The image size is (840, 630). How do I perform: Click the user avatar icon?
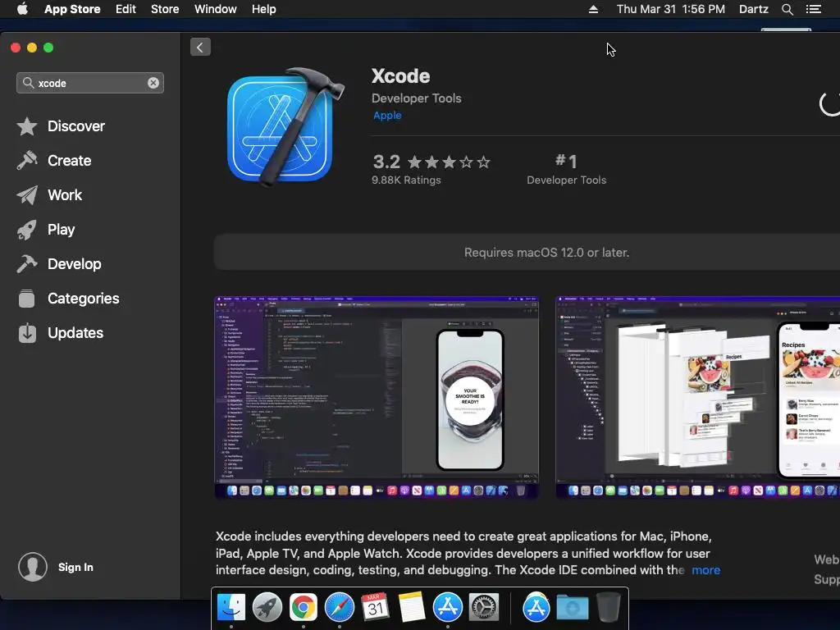(x=33, y=568)
